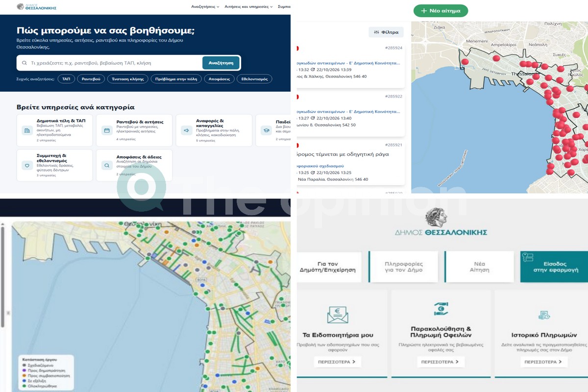Image resolution: width=588 pixels, height=392 pixels.
Task: Select the Ένσταση κλήσης search chip
Action: click(127, 79)
